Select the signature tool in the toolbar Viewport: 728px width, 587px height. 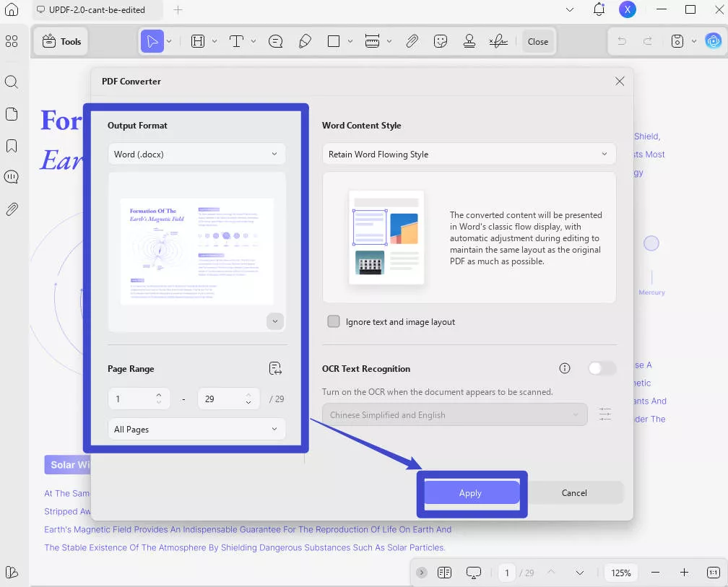click(498, 41)
